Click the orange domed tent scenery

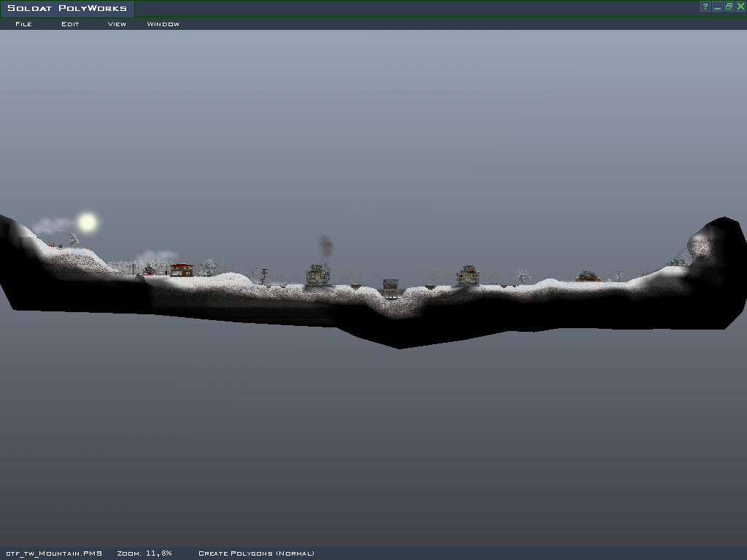click(x=588, y=276)
